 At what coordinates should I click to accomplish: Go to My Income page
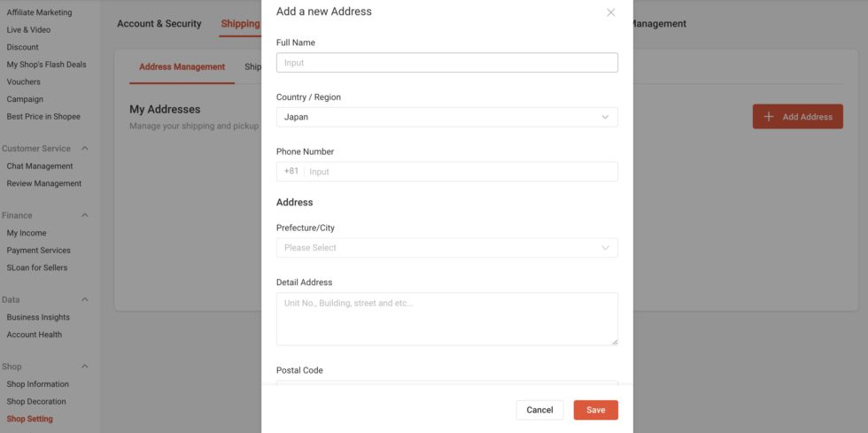click(27, 233)
